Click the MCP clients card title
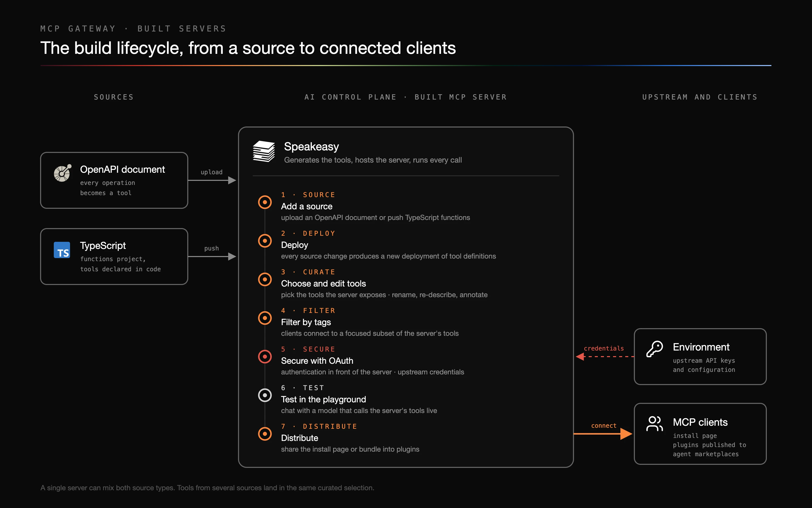 (x=700, y=422)
